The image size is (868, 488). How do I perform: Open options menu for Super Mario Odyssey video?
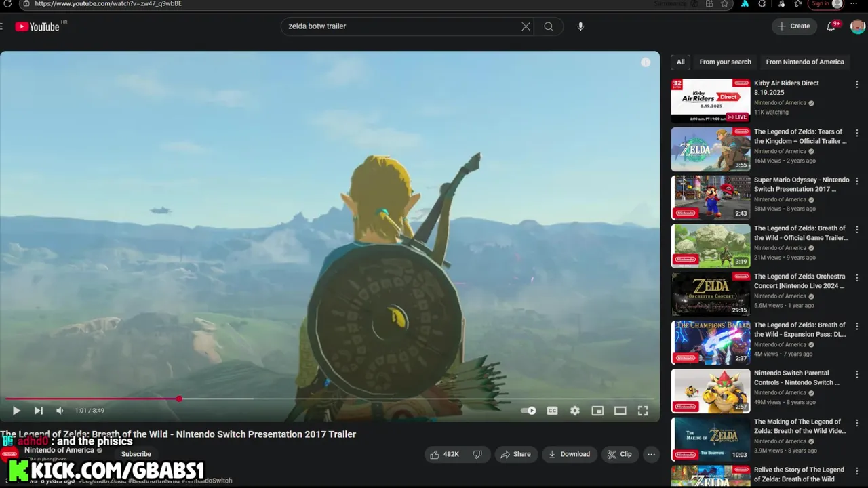pos(857,181)
